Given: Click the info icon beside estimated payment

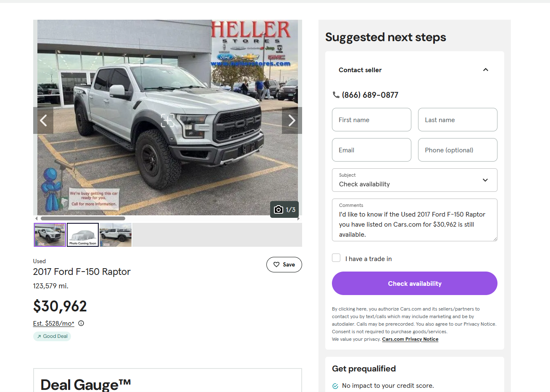Looking at the screenshot, I should 81,323.
